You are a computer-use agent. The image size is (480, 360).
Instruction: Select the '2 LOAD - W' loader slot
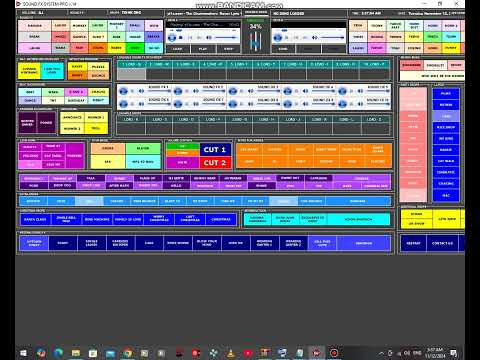pos(159,64)
